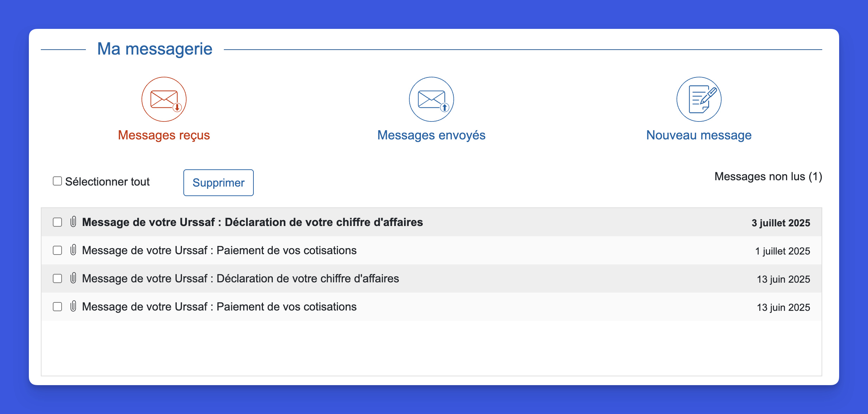Select checkbox of 13 juin Déclaration message
Viewport: 868px width, 414px height.
tap(57, 278)
